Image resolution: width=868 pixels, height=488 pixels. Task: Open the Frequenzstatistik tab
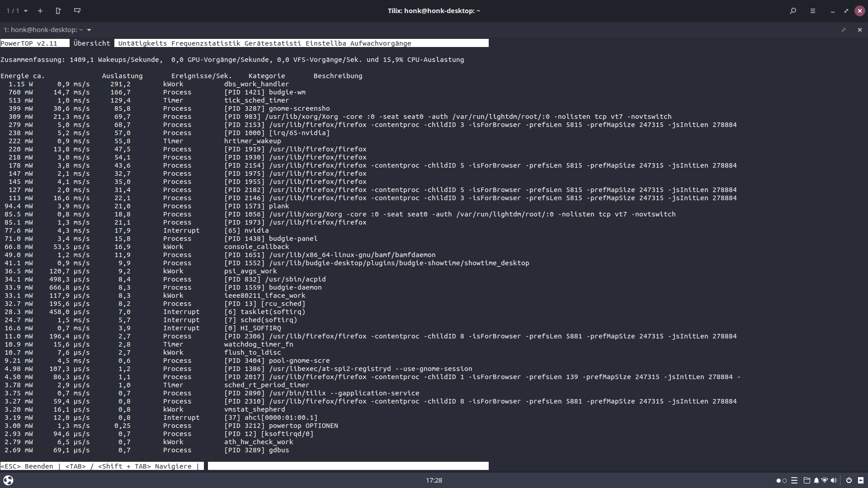pos(206,43)
